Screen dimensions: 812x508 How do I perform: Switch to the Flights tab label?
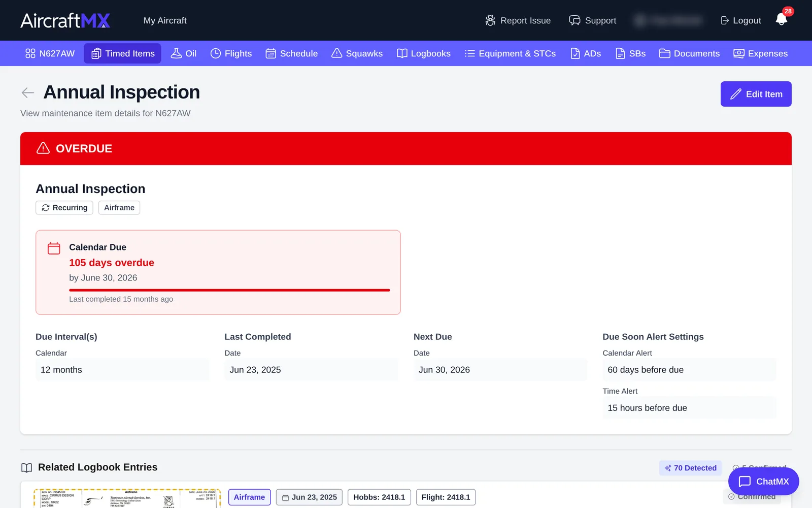tap(238, 53)
